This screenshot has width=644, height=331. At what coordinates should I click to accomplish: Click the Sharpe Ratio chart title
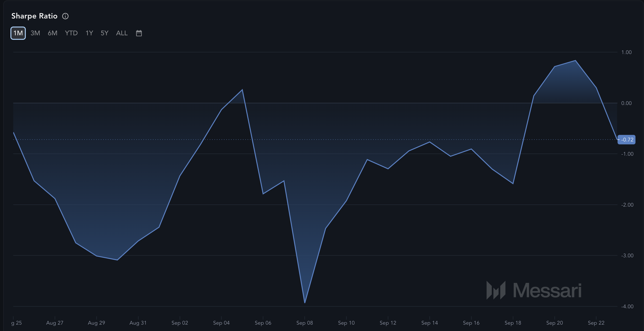tap(34, 16)
